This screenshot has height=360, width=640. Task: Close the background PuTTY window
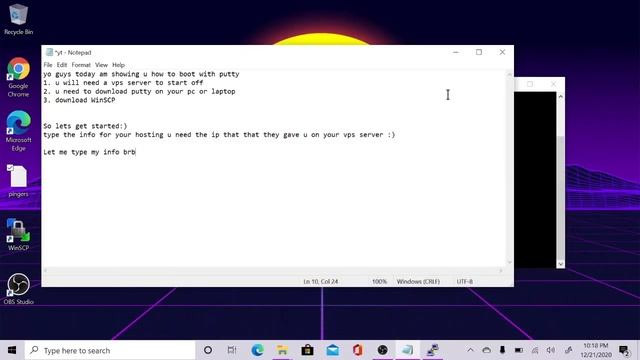click(553, 84)
